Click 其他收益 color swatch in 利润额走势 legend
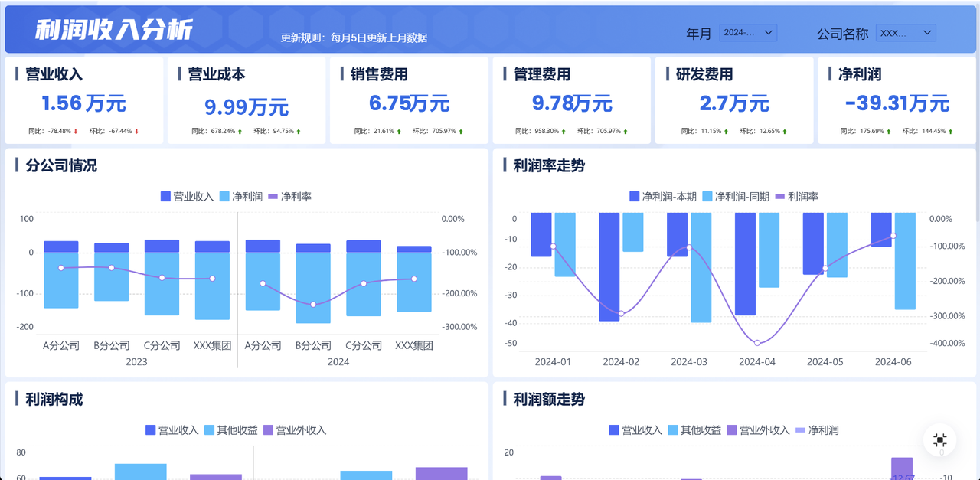 (673, 430)
